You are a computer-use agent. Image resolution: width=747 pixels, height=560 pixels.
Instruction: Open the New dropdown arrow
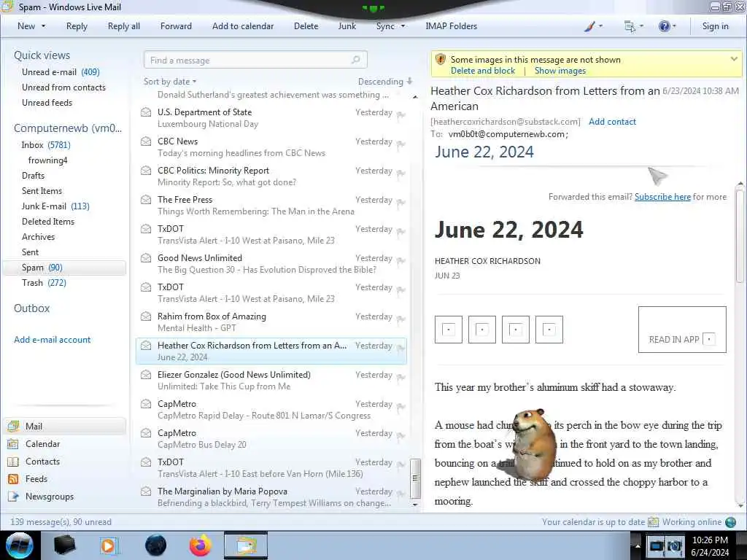(43, 26)
